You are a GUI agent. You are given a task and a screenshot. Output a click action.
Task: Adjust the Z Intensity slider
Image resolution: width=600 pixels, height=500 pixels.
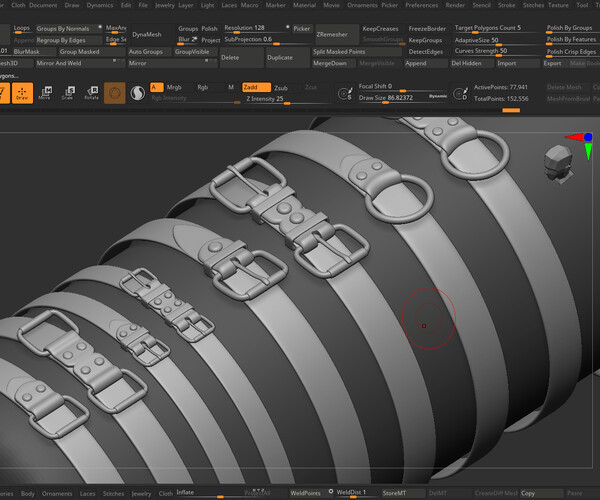coord(288,99)
